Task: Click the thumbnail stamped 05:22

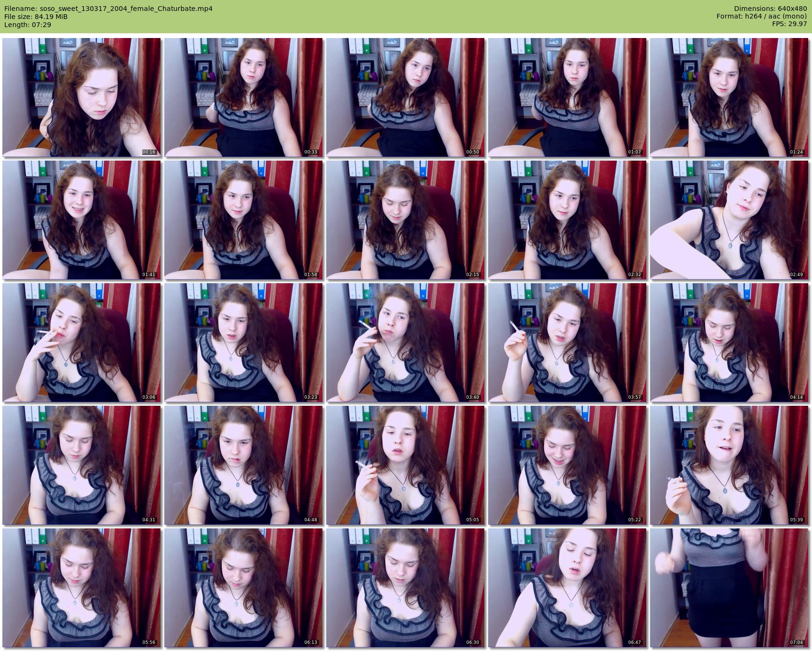Action: (567, 465)
